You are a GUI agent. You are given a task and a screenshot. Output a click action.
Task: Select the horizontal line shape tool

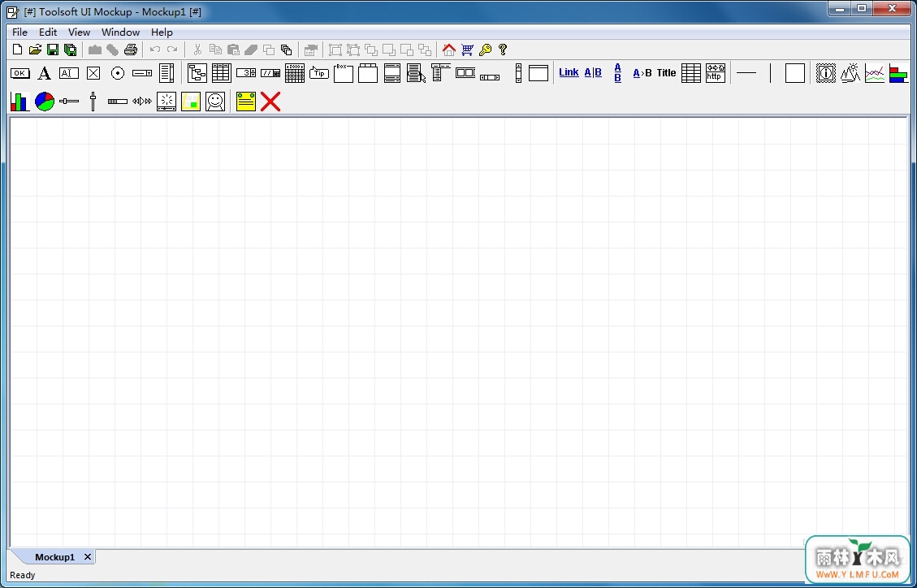point(746,73)
